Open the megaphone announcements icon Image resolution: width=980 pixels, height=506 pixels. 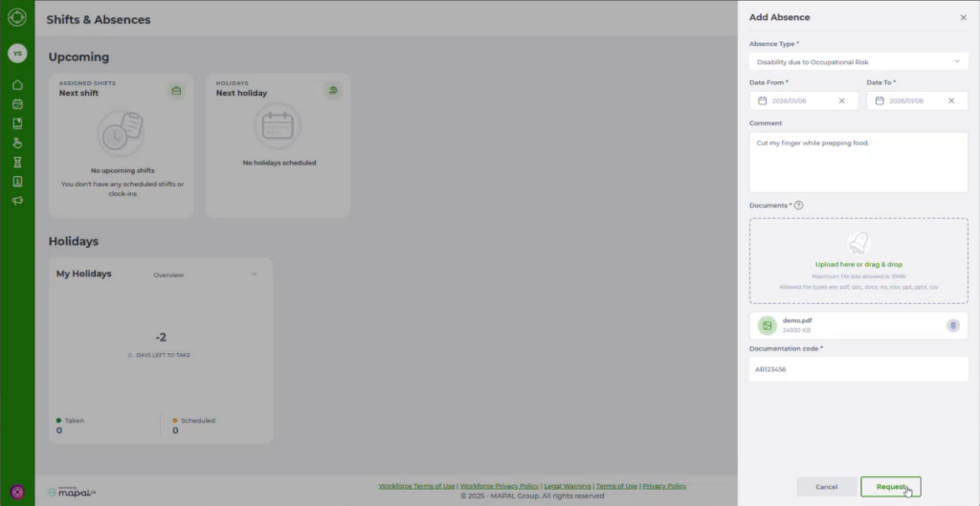coord(17,201)
